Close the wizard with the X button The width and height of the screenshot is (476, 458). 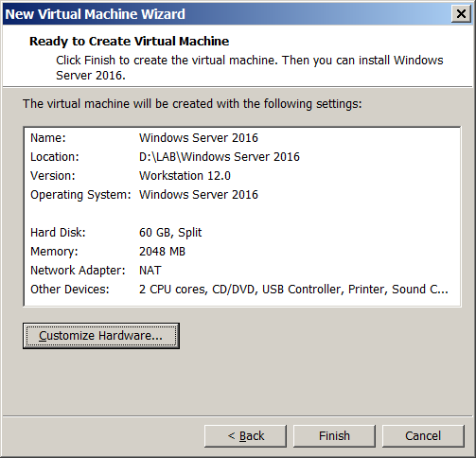click(461, 14)
